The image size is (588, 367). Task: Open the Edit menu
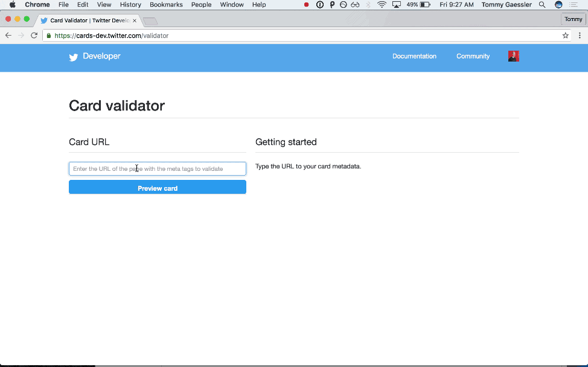tap(83, 4)
